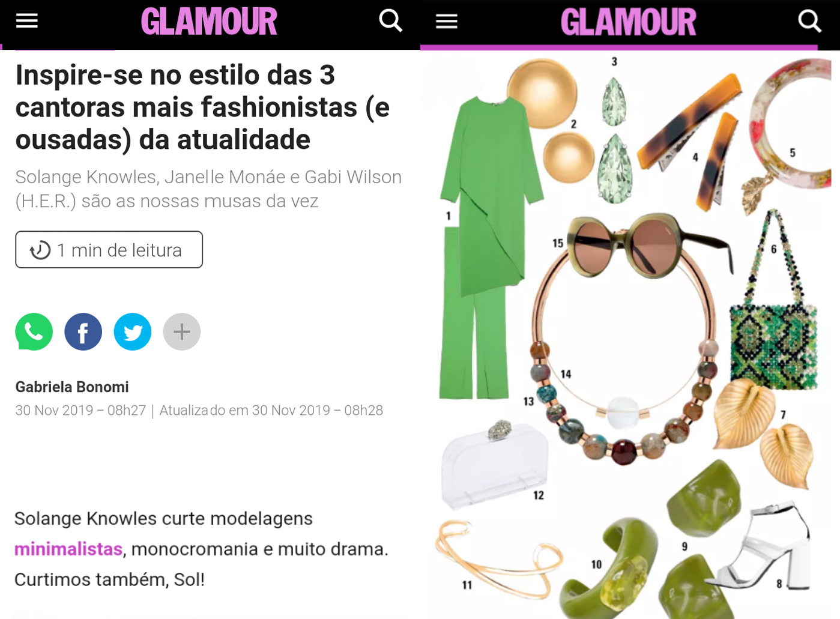Share the article on Facebook

click(83, 331)
